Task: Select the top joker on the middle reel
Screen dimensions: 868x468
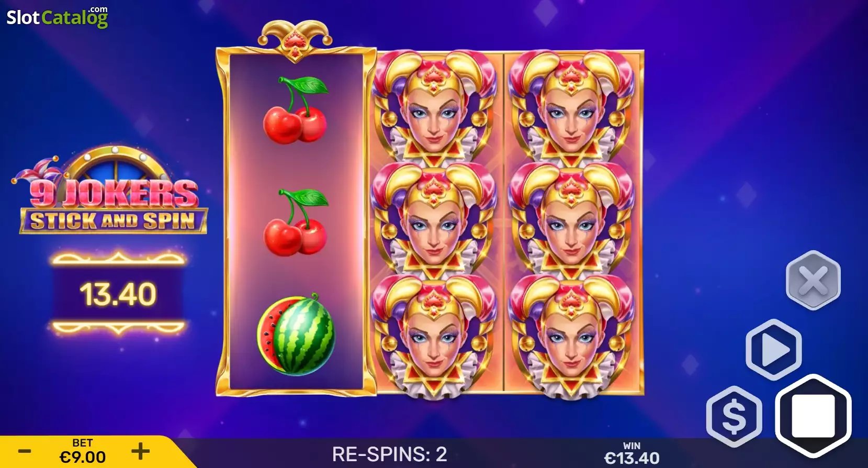Action: (434, 107)
